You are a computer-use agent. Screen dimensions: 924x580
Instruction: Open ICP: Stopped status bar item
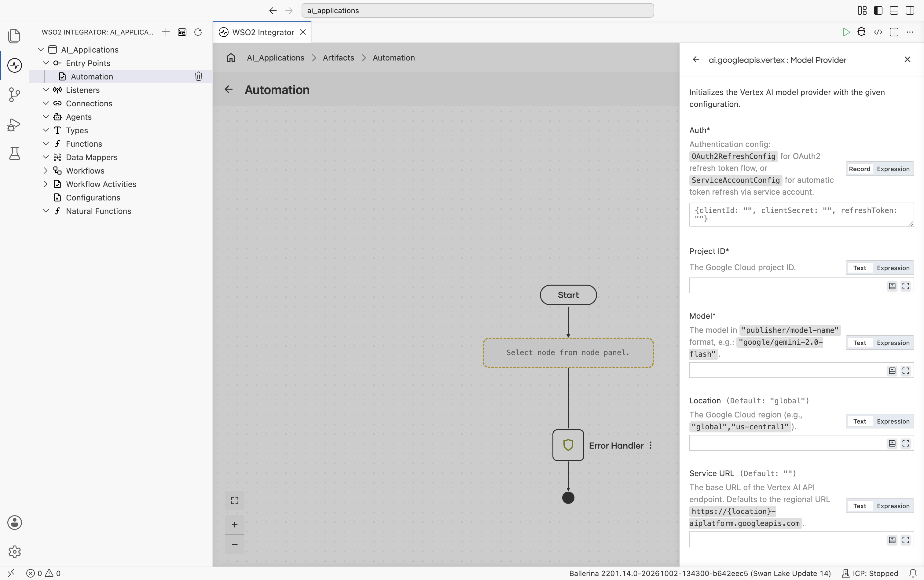coord(870,573)
